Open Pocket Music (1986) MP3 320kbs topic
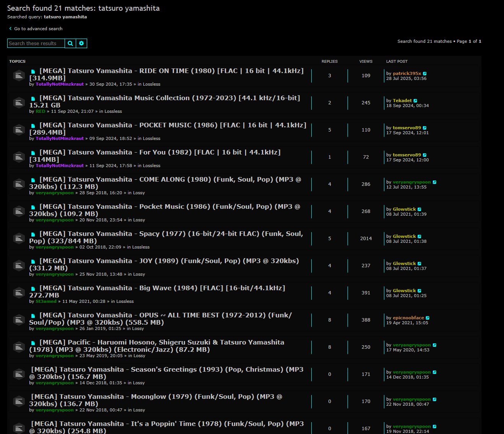504x434 pixels. pyautogui.click(x=165, y=210)
